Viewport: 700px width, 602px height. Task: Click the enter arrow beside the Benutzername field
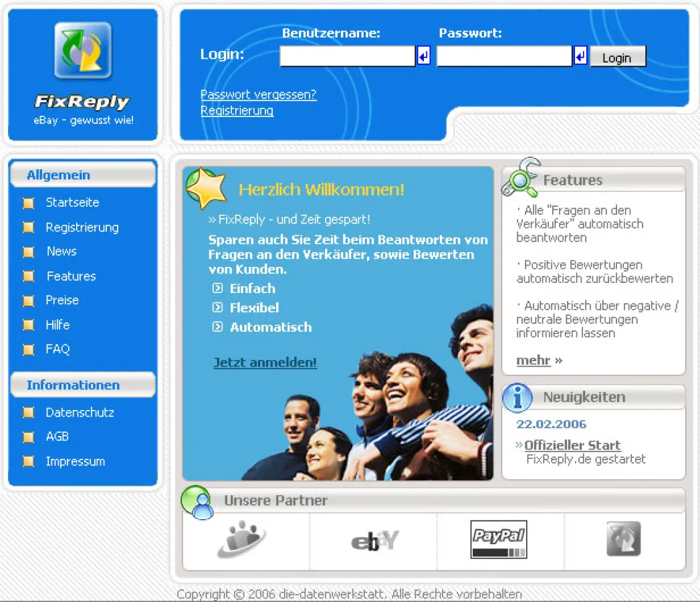click(423, 56)
